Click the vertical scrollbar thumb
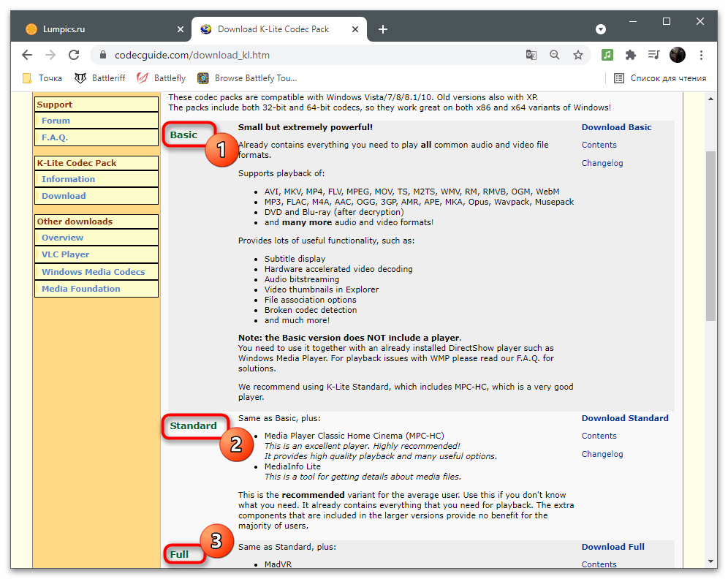Screen dimensions: 728x579 coord(710,236)
